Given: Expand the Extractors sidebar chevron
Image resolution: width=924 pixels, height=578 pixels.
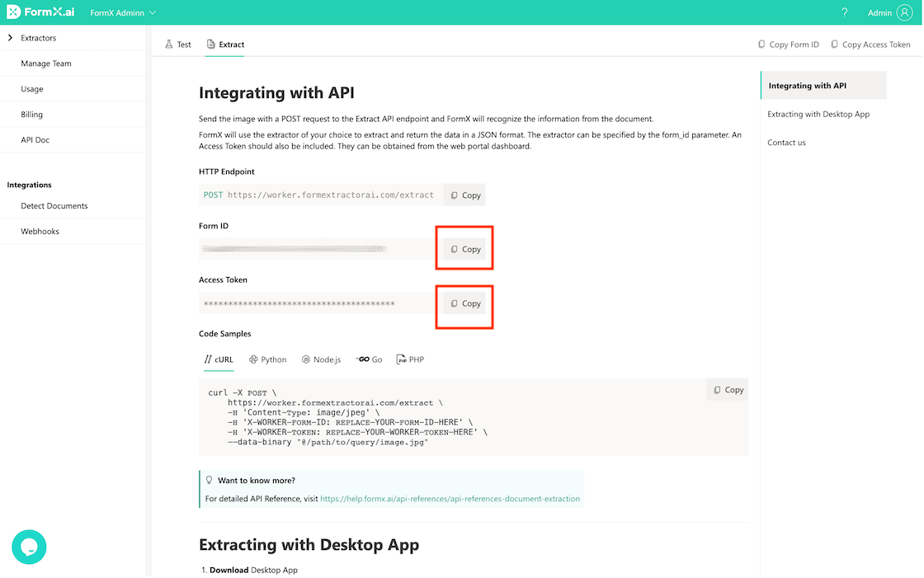Looking at the screenshot, I should click(x=10, y=38).
